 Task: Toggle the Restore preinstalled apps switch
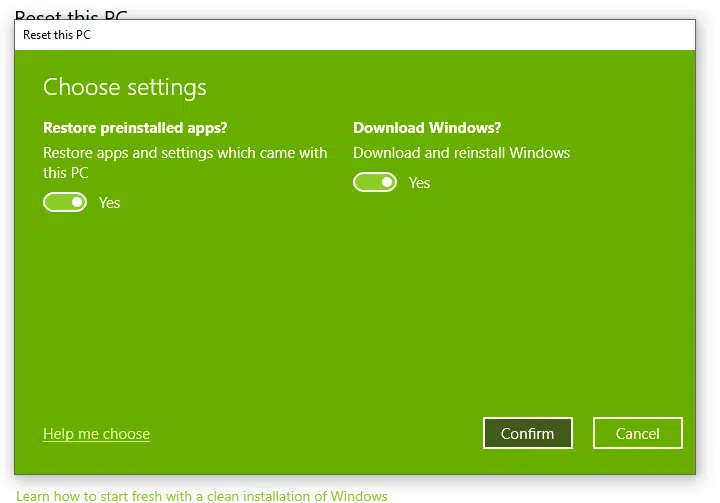pos(65,202)
